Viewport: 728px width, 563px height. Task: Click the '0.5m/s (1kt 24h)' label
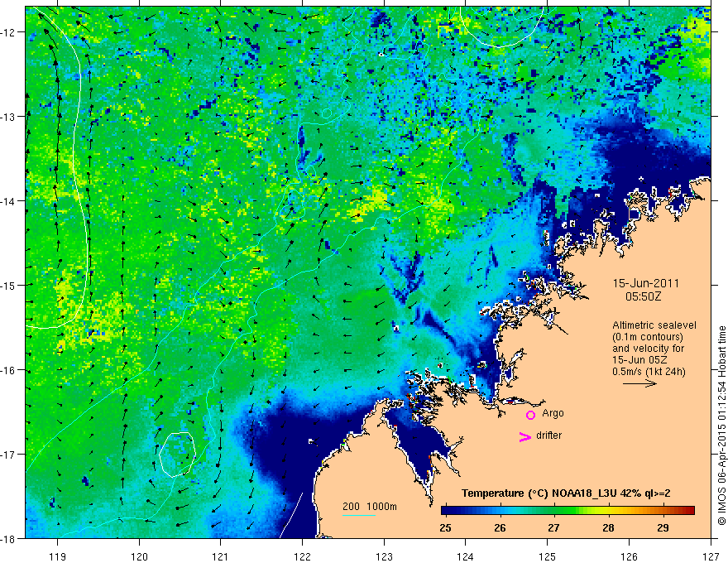pyautogui.click(x=649, y=372)
